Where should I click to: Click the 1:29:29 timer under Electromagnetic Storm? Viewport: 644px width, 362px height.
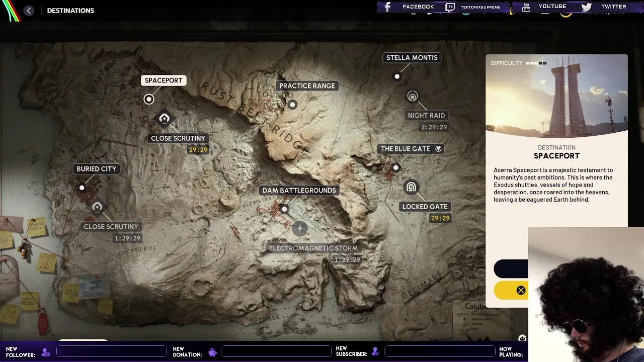pyautogui.click(x=347, y=260)
